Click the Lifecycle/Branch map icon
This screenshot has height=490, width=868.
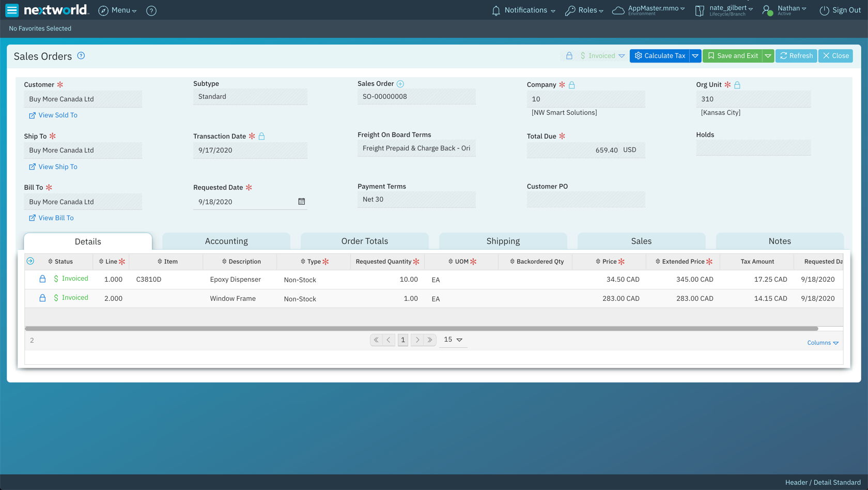pyautogui.click(x=700, y=10)
